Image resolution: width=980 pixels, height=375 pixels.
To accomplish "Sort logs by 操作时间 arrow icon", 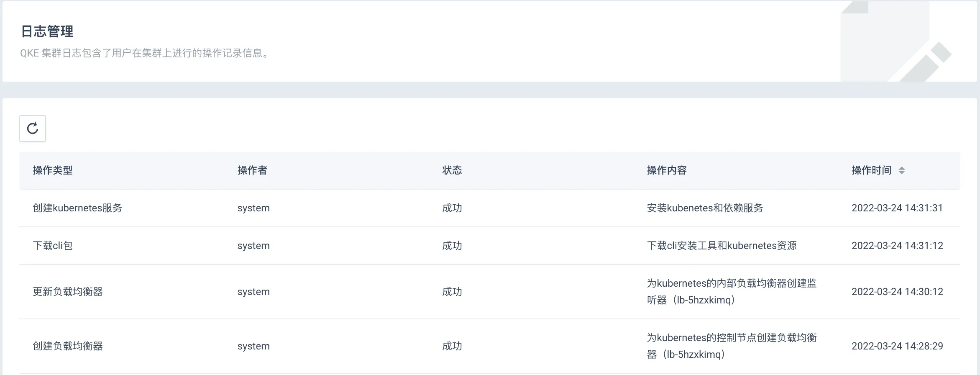I will coord(902,170).
